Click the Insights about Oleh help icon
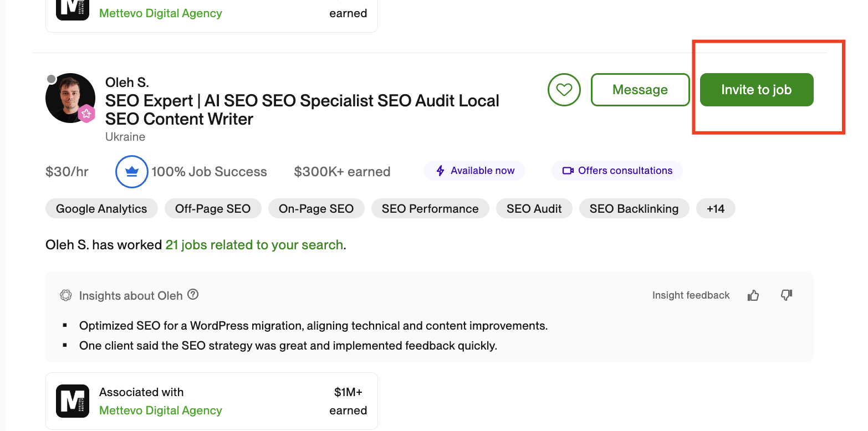Screen dimensions: 868x431 click(193, 295)
